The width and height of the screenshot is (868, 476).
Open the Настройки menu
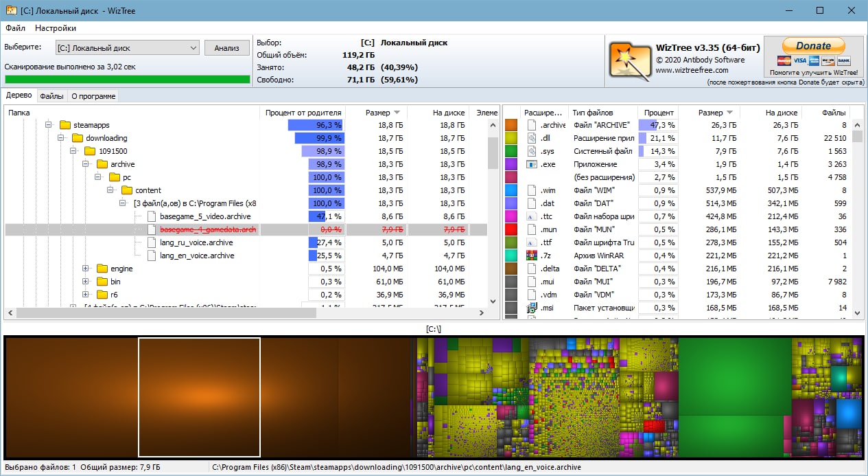(56, 28)
